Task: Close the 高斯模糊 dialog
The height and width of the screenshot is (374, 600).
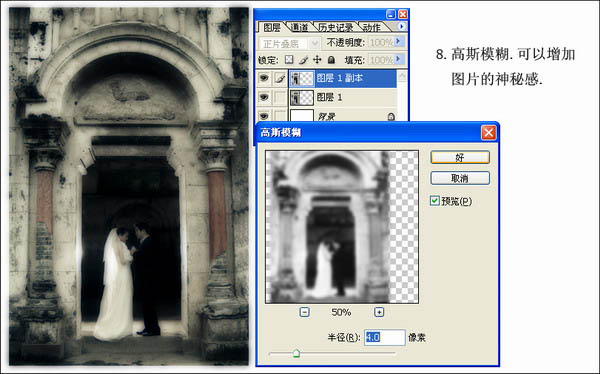Action: [488, 133]
